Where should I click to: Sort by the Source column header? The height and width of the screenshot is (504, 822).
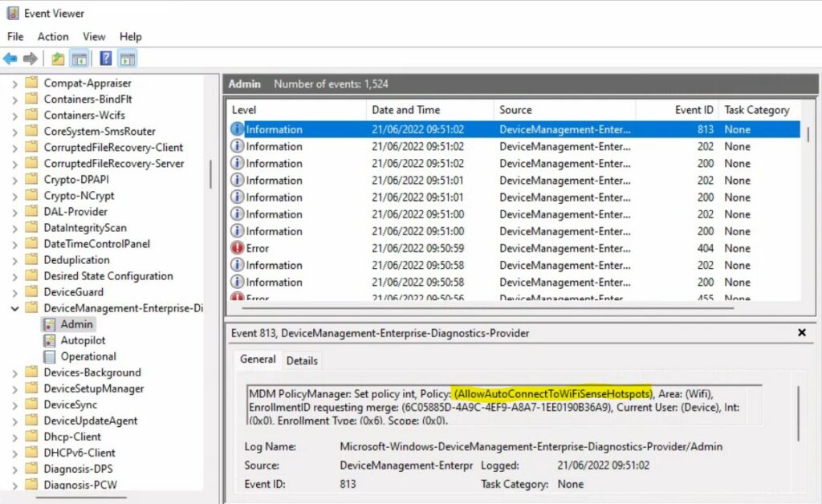[564, 110]
